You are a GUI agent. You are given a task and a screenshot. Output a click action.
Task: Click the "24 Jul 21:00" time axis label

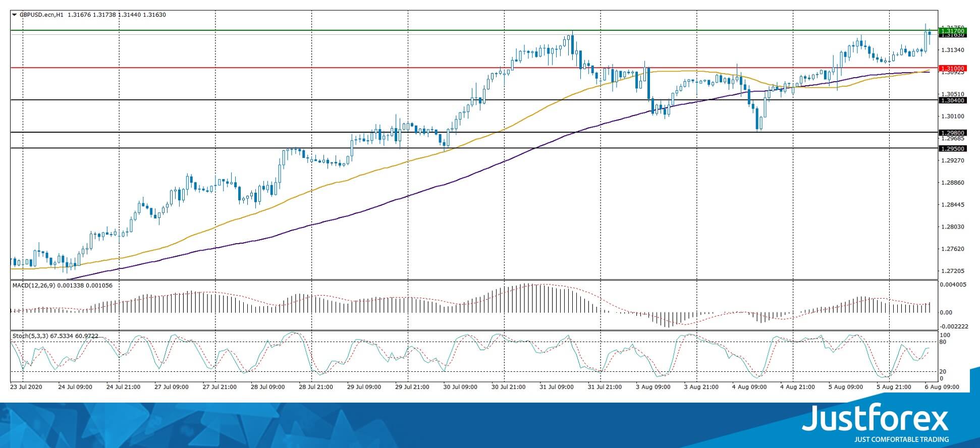[x=123, y=387]
